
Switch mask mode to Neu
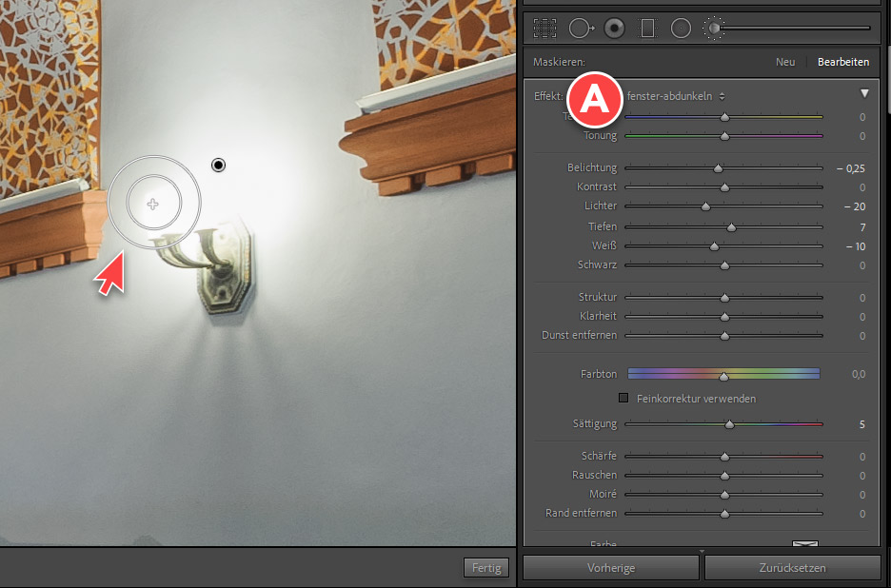coord(785,62)
